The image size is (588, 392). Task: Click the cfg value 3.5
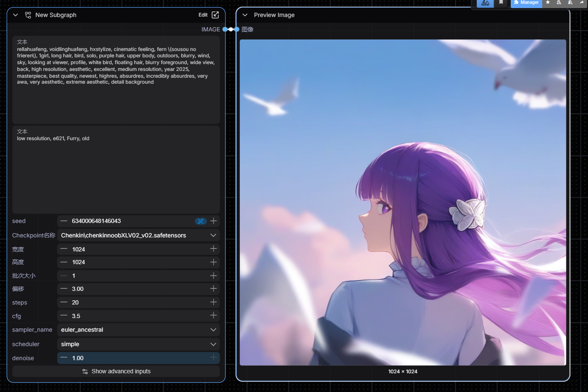(x=76, y=316)
